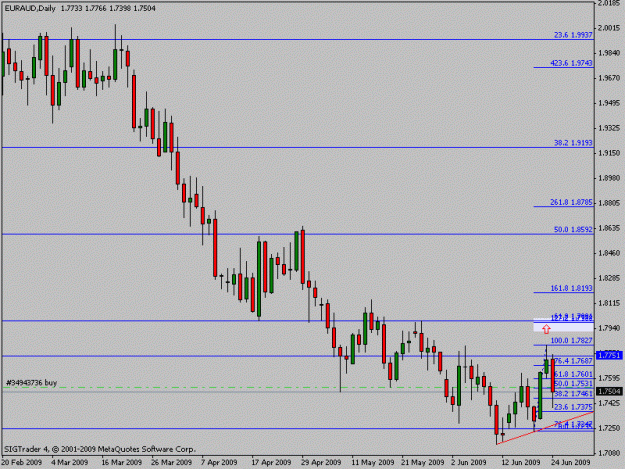The image size is (625, 469).
Task: Select the "23.6 1.7375" retracement label
Action: click(x=573, y=407)
